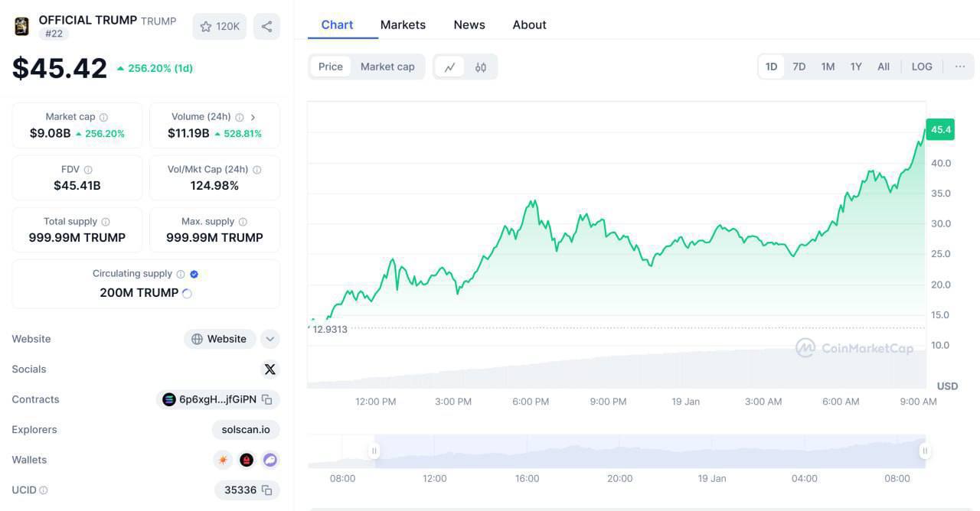Image resolution: width=980 pixels, height=511 pixels.
Task: Open the X social profile icon
Action: (x=269, y=369)
